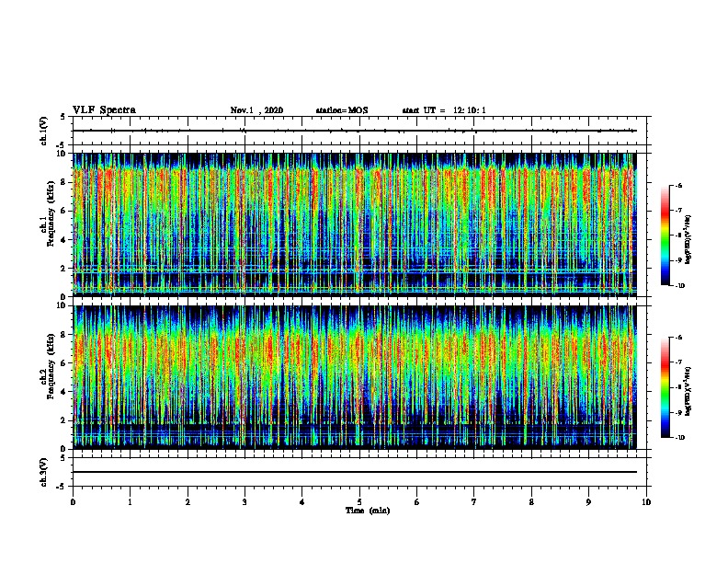Click the "VLF Spectra" plot title
The image size is (728, 563).
pyautogui.click(x=104, y=110)
